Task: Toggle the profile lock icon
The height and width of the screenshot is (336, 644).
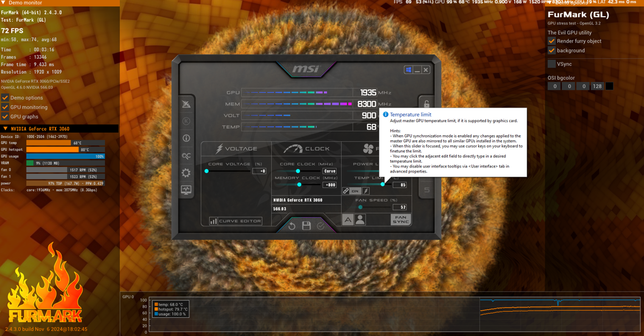Action: 427,104
